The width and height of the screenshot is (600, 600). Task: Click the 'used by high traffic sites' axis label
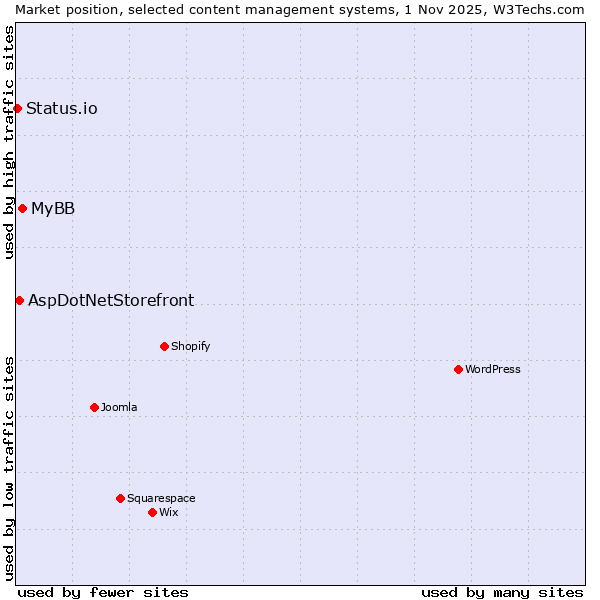9,142
